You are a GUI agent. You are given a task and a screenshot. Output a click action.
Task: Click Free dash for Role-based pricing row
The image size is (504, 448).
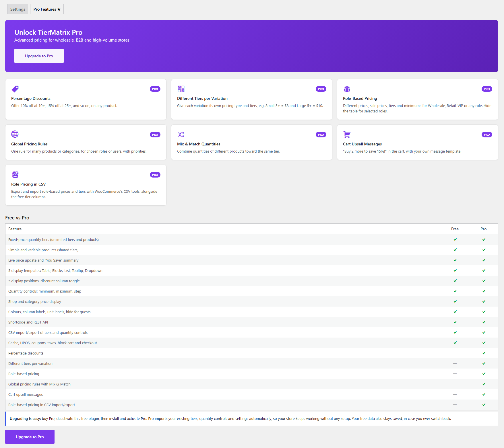point(455,374)
